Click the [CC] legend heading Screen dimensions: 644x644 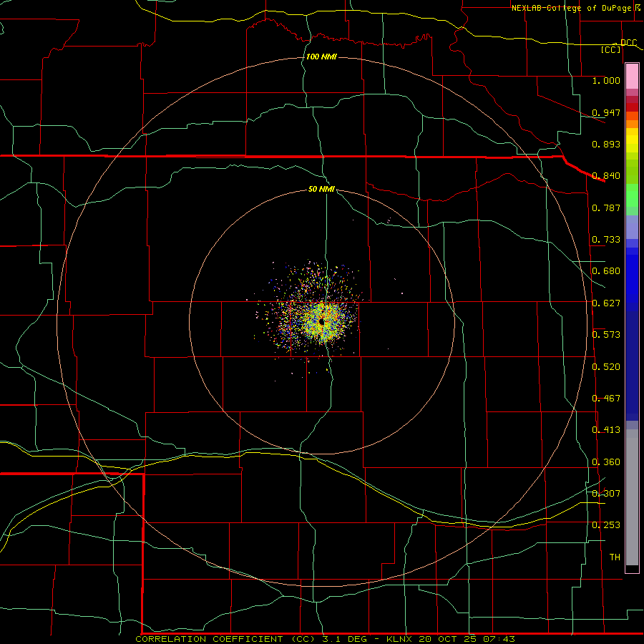[x=611, y=49]
